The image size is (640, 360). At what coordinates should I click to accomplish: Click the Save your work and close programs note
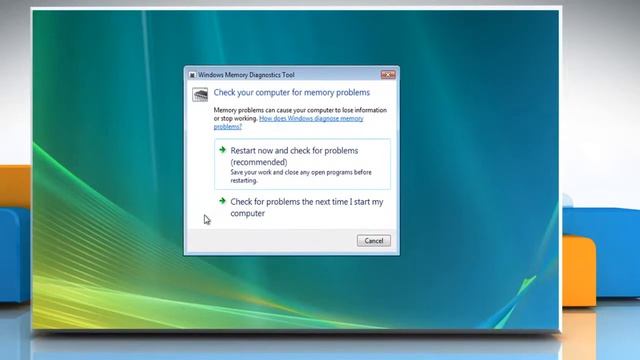coord(301,176)
